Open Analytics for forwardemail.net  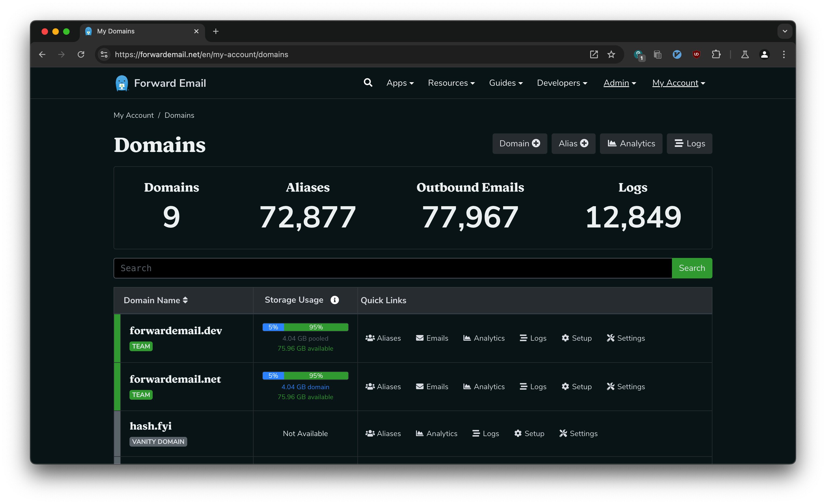(x=484, y=386)
